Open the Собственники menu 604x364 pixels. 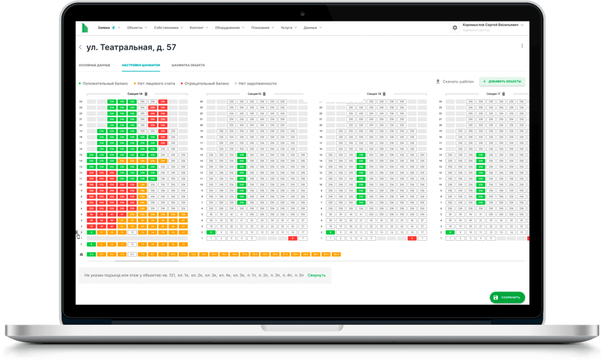coord(168,28)
